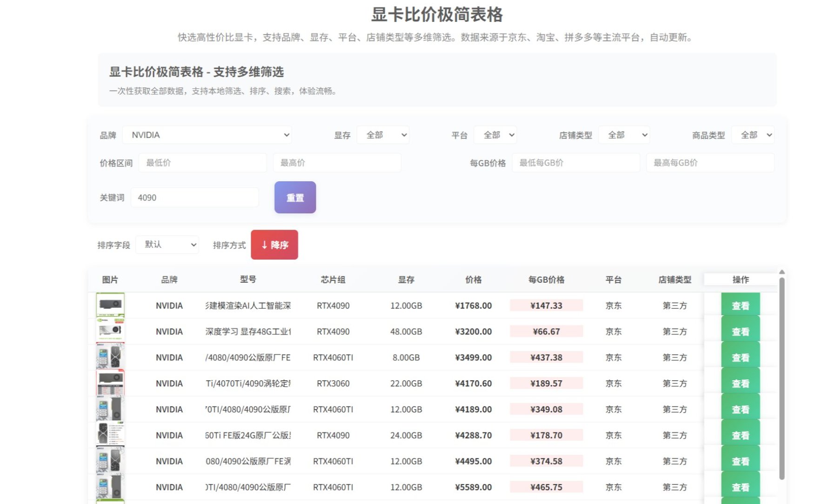
Task: Open the 排序字段 默认 dropdown
Action: 167,245
